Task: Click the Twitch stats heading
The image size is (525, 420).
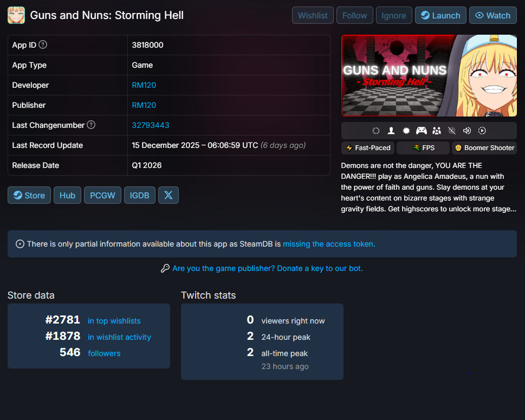Action: (208, 295)
